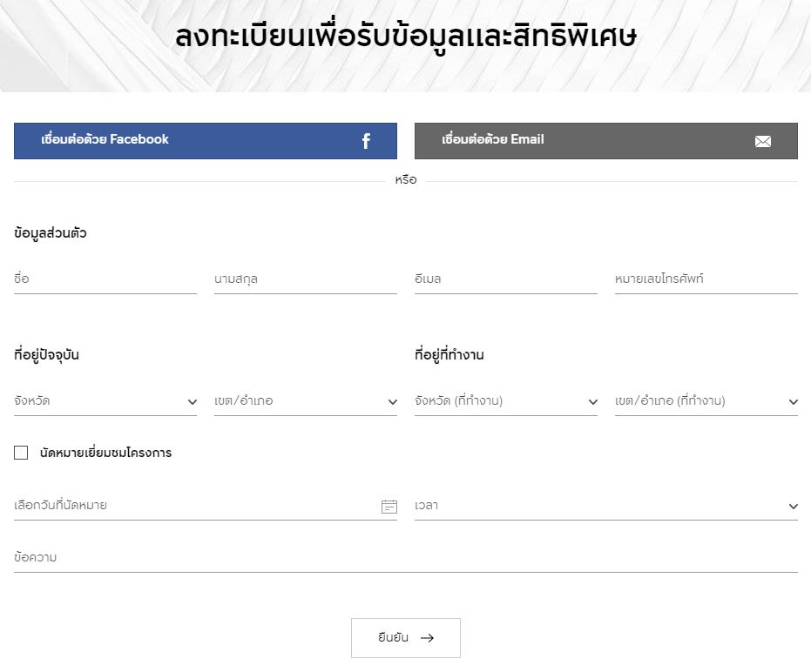Click the envelope email icon

coord(763,141)
